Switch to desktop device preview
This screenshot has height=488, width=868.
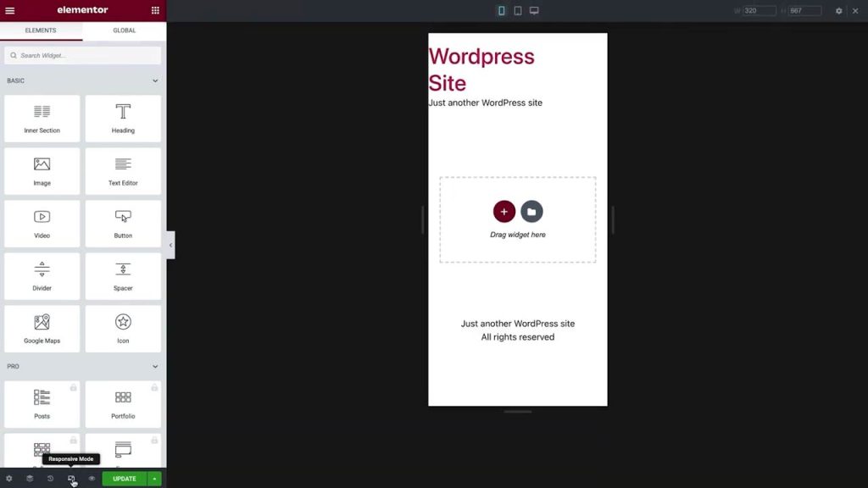coord(534,10)
